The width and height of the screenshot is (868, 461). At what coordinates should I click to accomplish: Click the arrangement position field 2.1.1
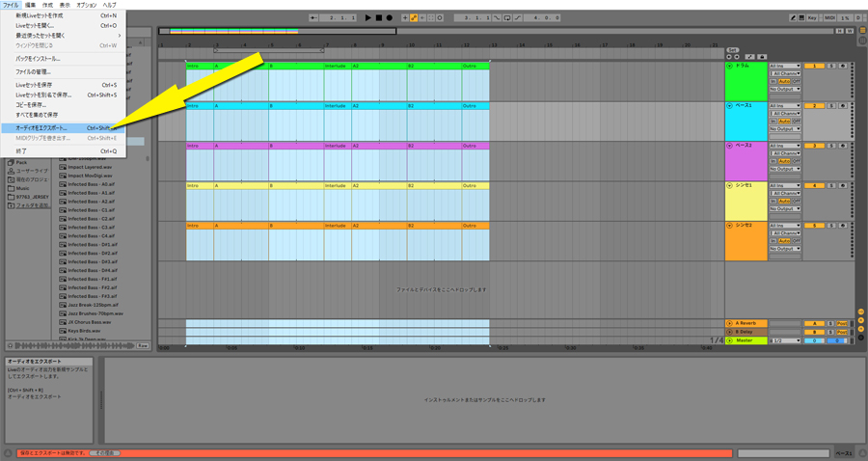point(338,17)
